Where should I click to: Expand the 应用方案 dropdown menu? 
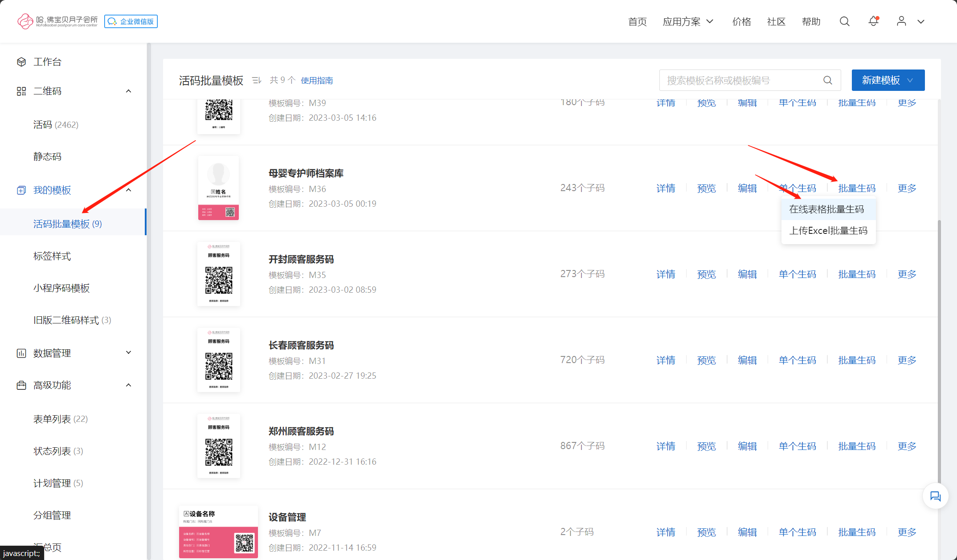(688, 22)
